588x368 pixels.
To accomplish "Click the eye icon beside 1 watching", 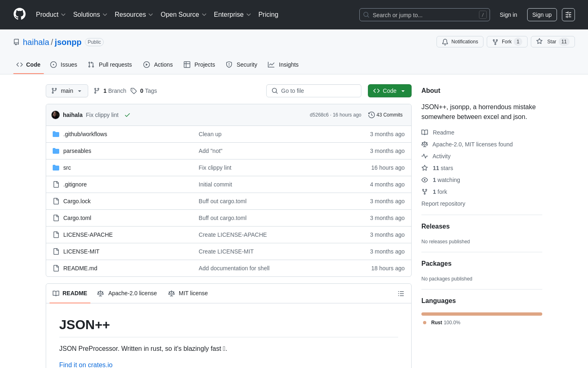I will click(x=425, y=180).
